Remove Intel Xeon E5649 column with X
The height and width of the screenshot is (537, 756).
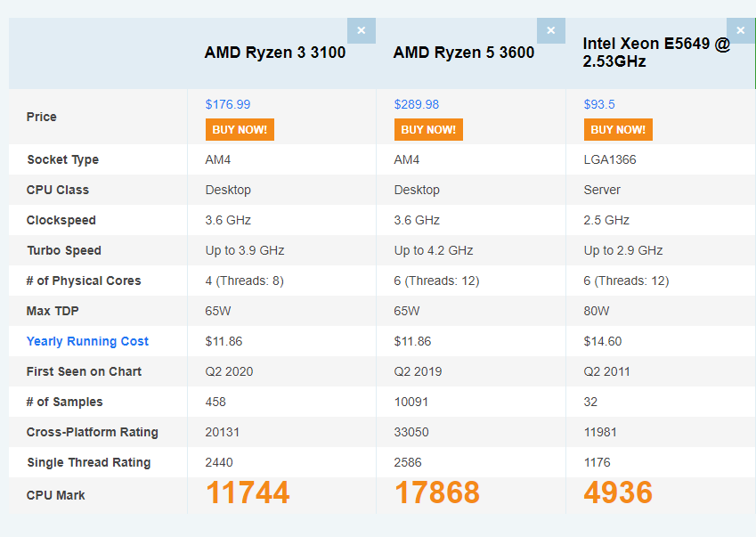click(x=741, y=31)
